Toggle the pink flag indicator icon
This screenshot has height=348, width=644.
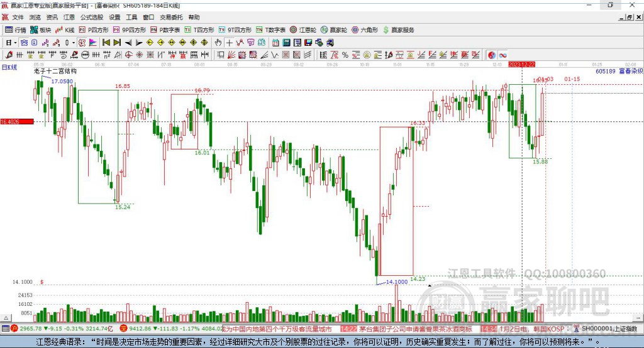pyautogui.click(x=93, y=43)
